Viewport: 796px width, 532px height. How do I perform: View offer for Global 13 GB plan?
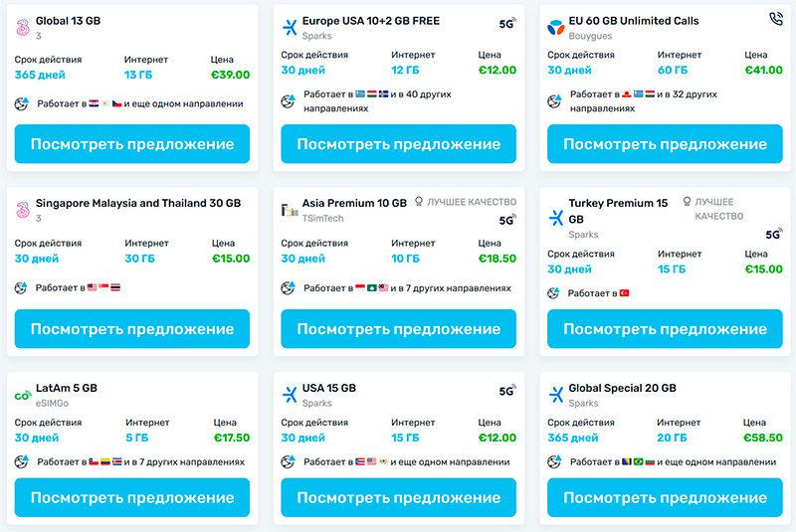pos(132,144)
